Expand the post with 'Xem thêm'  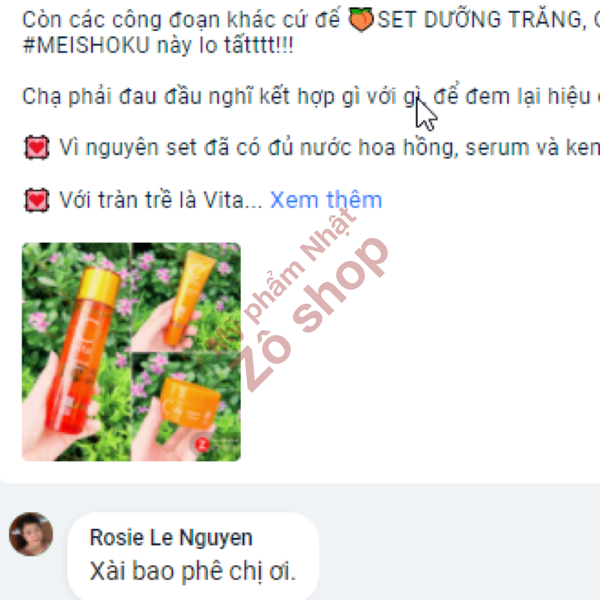click(326, 200)
